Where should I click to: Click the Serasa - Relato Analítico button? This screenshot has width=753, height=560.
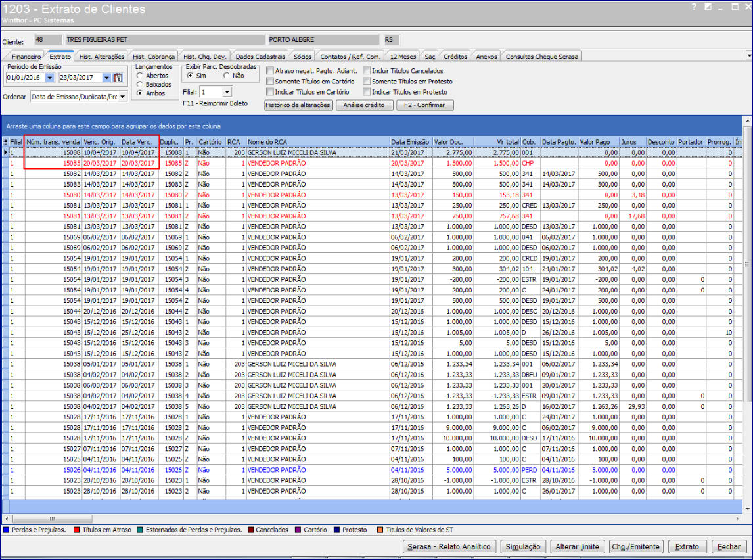point(449,547)
